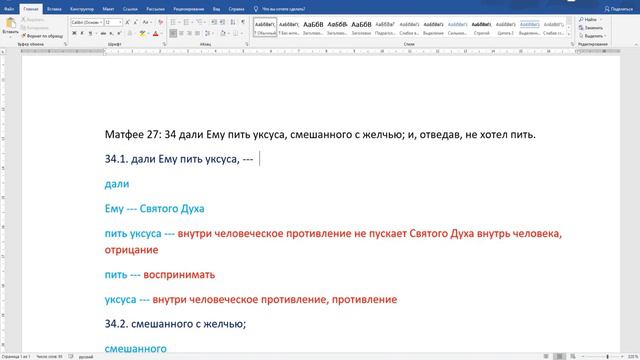Click the sort A-Z icon
Viewport: 640px width, 360px height.
point(233,22)
